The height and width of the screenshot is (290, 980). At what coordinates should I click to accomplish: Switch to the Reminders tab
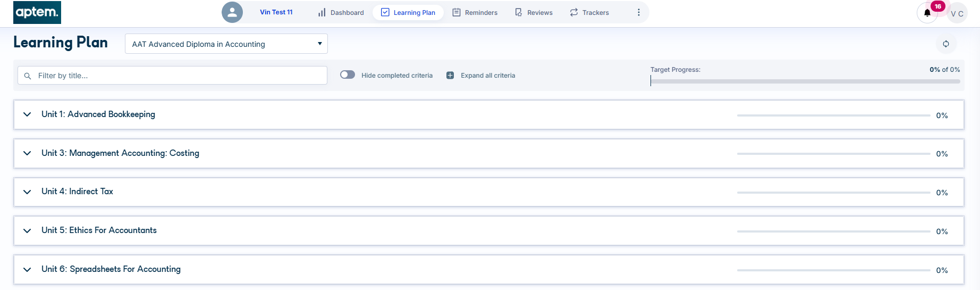pos(475,12)
